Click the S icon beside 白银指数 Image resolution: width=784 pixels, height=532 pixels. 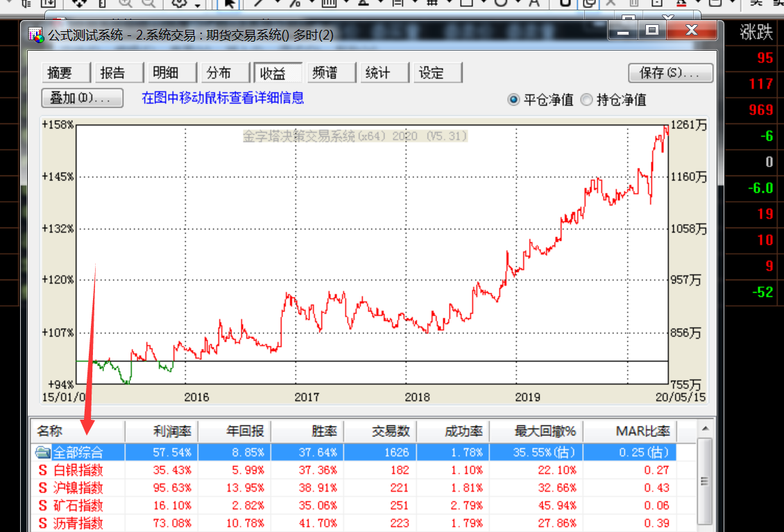pos(43,470)
